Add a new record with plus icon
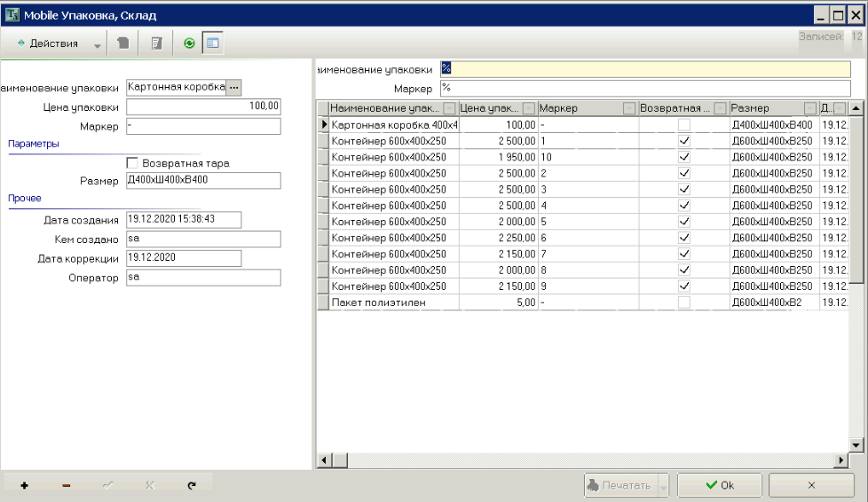This screenshot has width=868, height=502. [x=24, y=485]
